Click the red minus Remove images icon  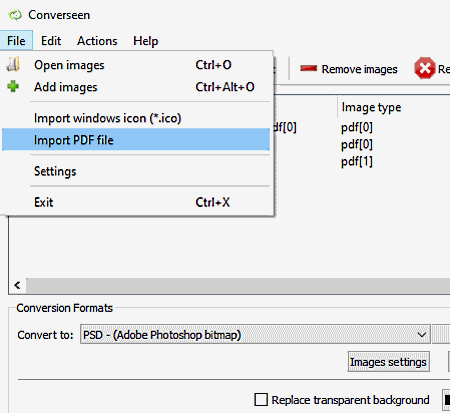click(x=308, y=69)
